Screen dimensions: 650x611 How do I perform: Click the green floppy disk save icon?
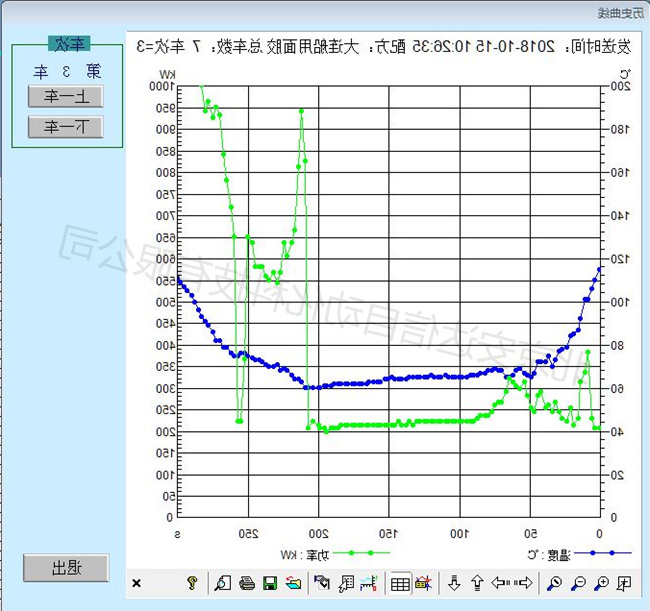[269, 583]
